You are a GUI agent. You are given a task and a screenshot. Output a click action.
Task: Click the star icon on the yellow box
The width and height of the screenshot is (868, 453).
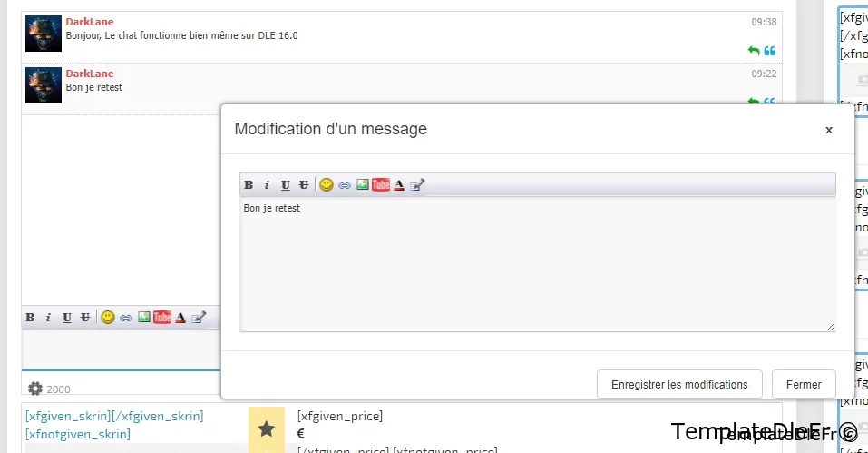pyautogui.click(x=267, y=429)
